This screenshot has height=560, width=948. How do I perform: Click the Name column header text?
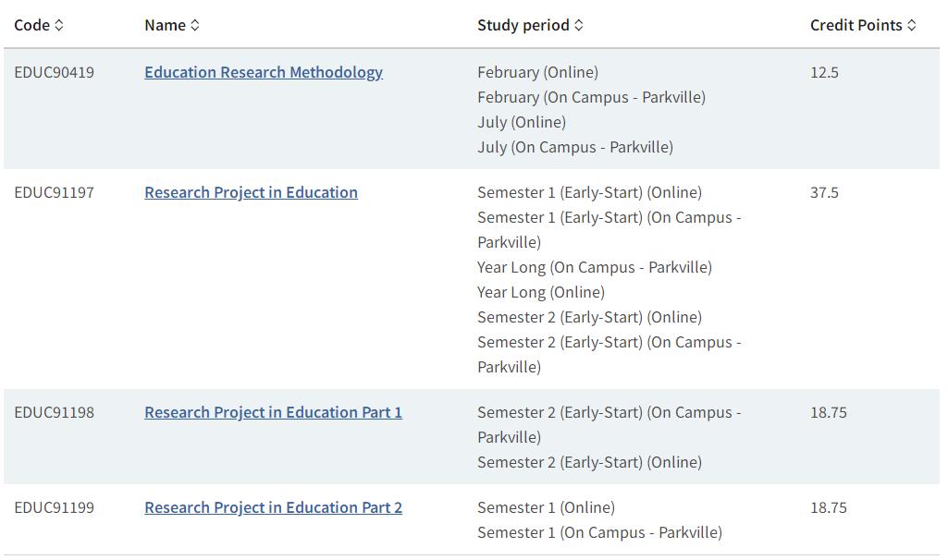(x=165, y=25)
